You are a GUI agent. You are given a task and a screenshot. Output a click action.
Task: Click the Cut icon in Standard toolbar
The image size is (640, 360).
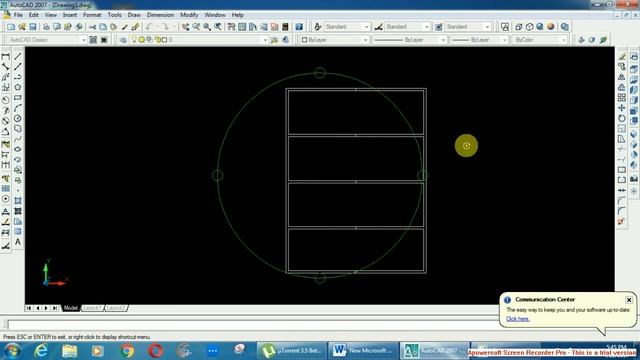(92, 27)
